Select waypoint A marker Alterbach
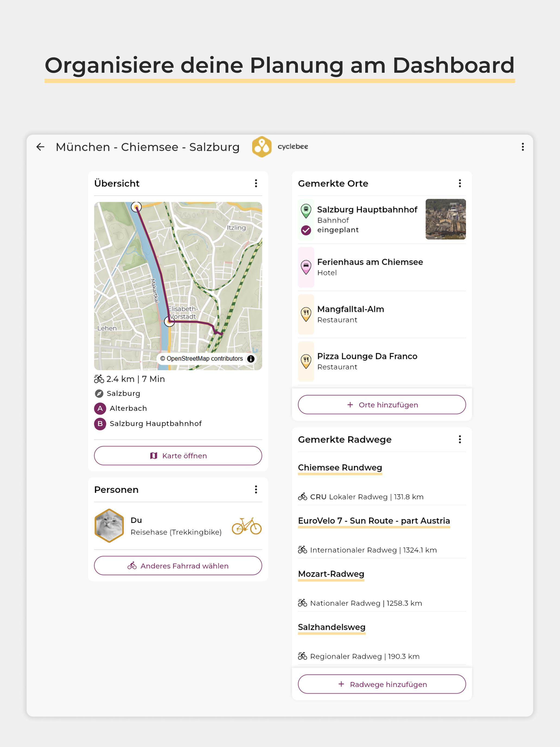This screenshot has height=747, width=560. (100, 409)
